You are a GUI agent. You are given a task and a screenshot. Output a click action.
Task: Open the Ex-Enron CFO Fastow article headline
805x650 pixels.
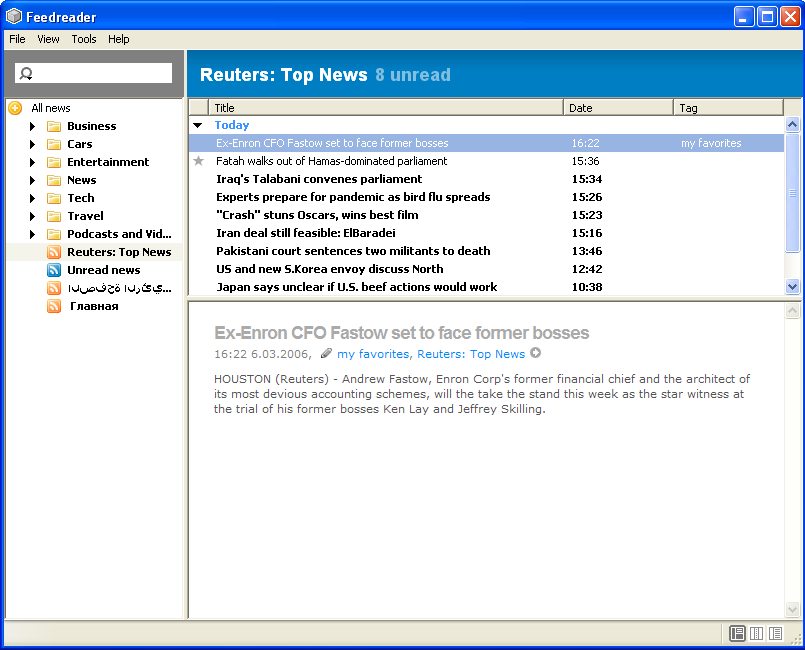(401, 333)
